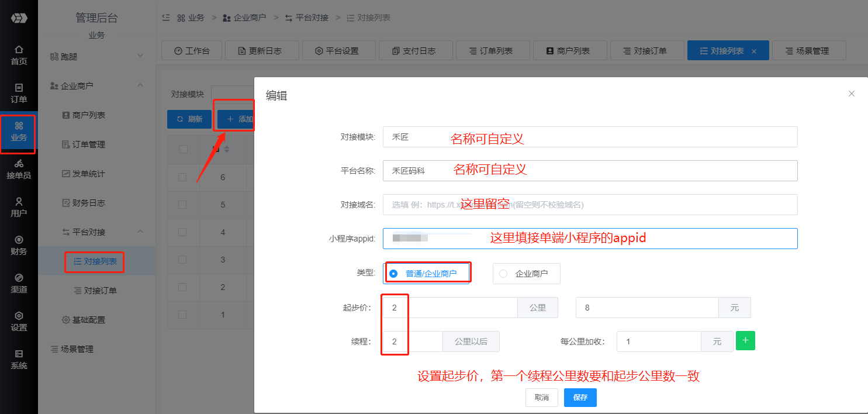Click the 平台对接 breadcrumb
Viewport: 868px width, 414px height.
pos(307,18)
